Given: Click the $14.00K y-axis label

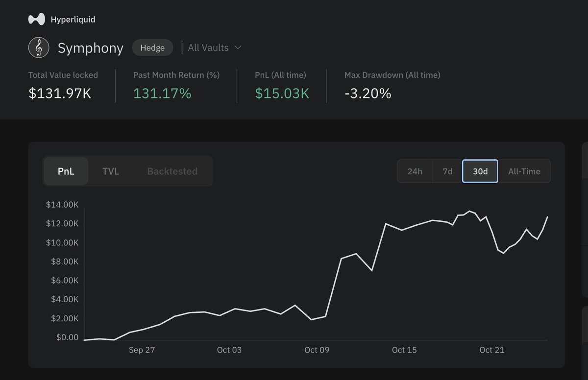Looking at the screenshot, I should [x=62, y=205].
